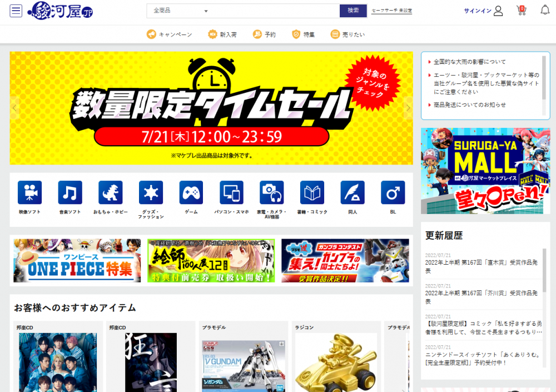Open the ONE PIECE 特集 banner
The image size is (556, 392).
click(x=77, y=260)
